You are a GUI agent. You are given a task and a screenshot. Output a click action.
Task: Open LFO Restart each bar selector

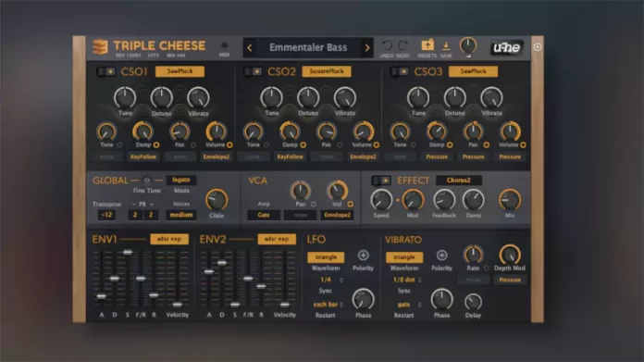[326, 305]
